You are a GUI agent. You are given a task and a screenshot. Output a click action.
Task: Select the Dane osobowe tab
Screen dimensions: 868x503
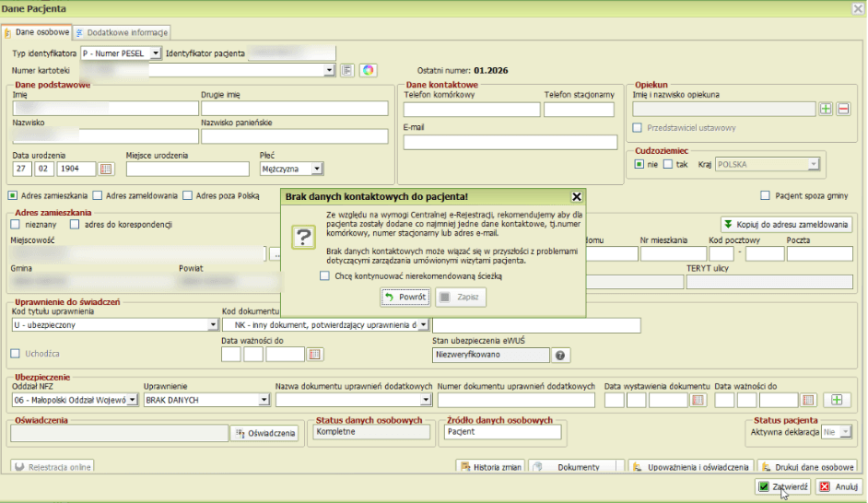click(x=37, y=32)
